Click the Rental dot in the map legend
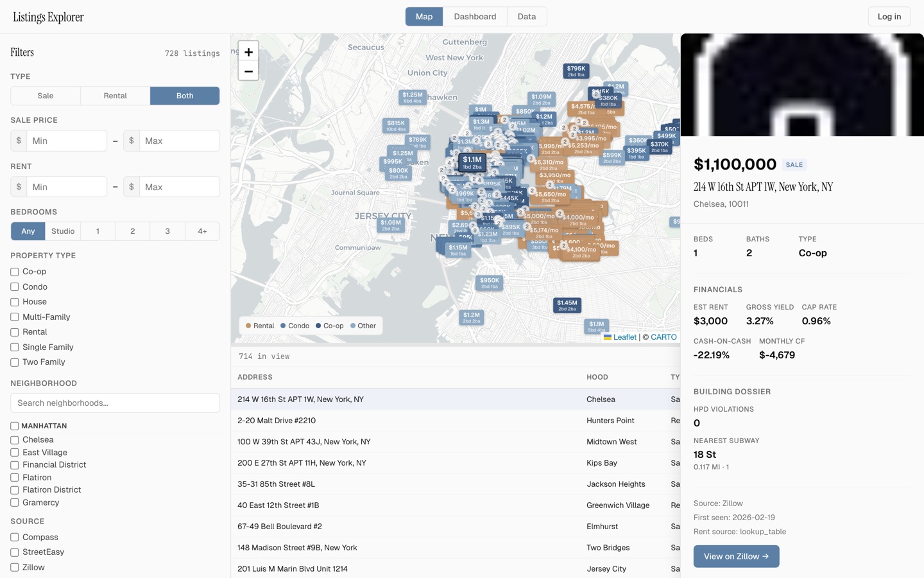This screenshot has width=924, height=578. pos(247,326)
